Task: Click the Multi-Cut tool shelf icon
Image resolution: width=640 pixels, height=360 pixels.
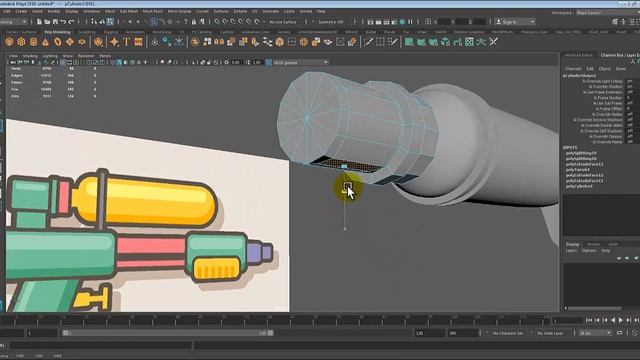Action: click(369, 42)
